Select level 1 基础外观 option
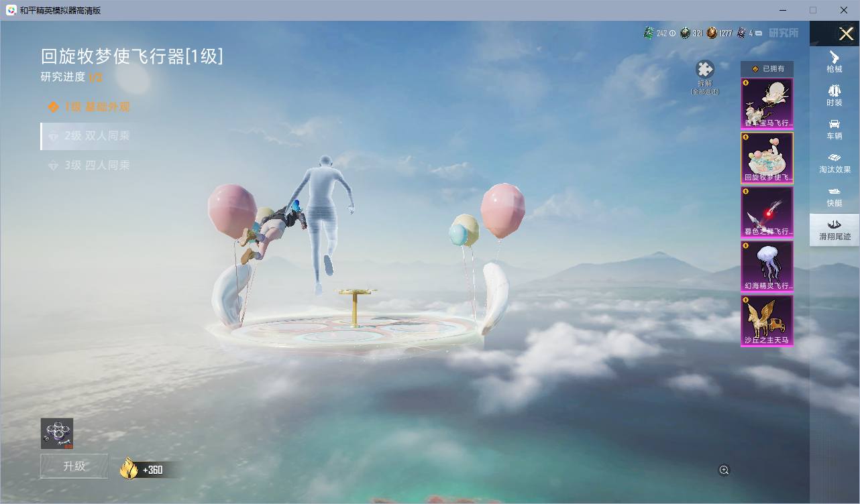This screenshot has height=504, width=860. pyautogui.click(x=89, y=107)
